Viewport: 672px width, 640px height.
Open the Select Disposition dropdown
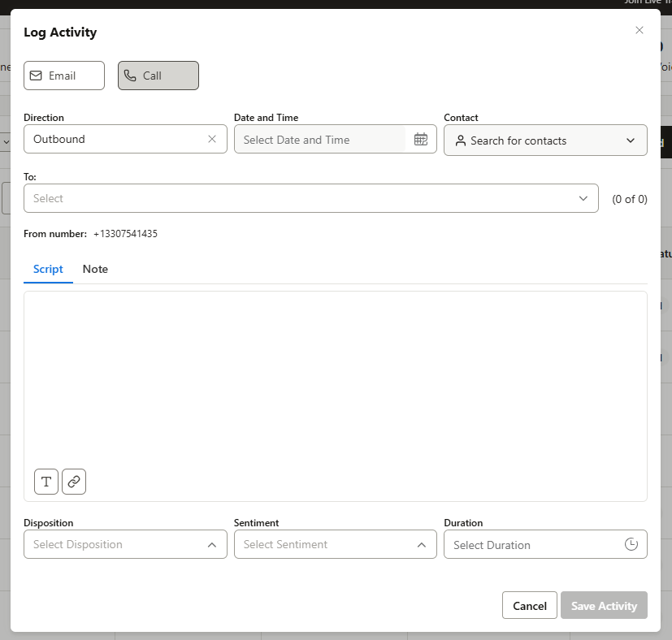125,544
